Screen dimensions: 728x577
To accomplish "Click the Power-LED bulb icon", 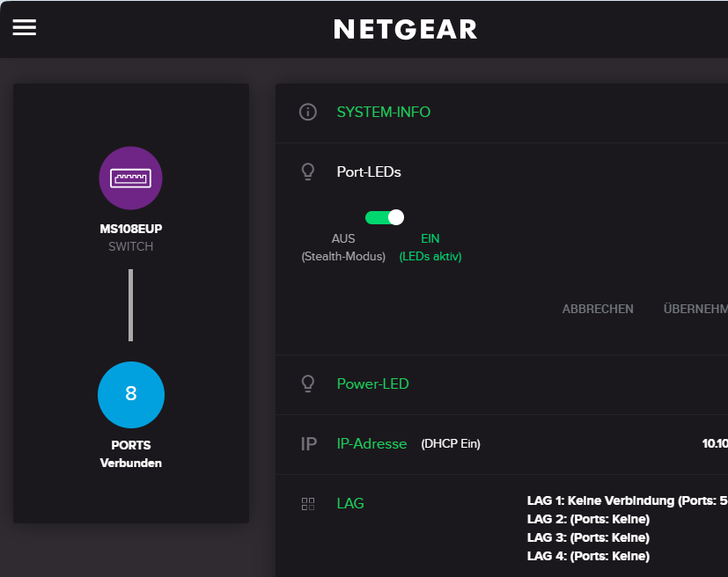I will (x=308, y=383).
